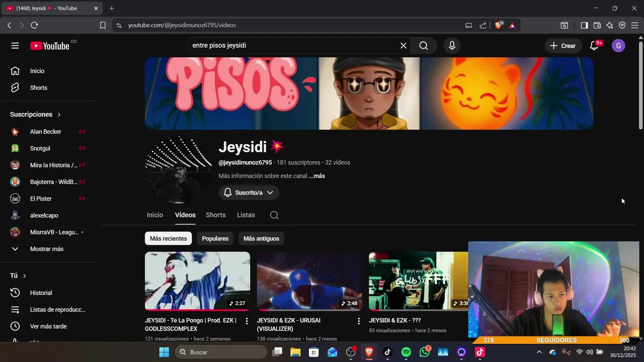The width and height of the screenshot is (644, 362).
Task: Open volume control in system tray
Action: click(x=589, y=352)
